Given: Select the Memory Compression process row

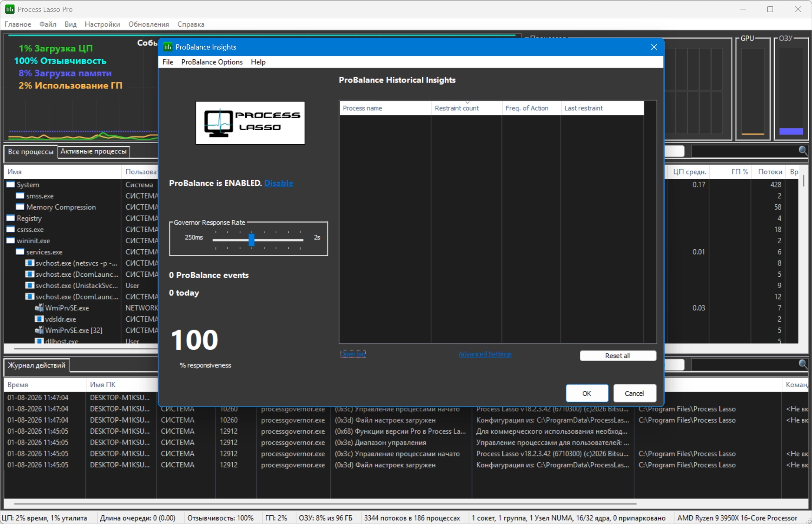Looking at the screenshot, I should pyautogui.click(x=81, y=207).
